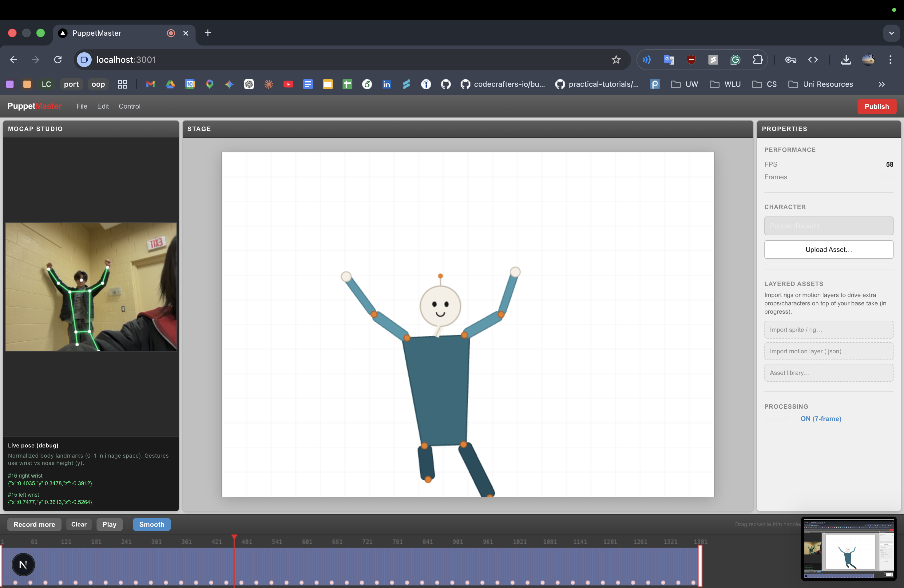This screenshot has width=904, height=588.
Task: Expand the hidden bookmarks chevron
Action: coord(882,84)
